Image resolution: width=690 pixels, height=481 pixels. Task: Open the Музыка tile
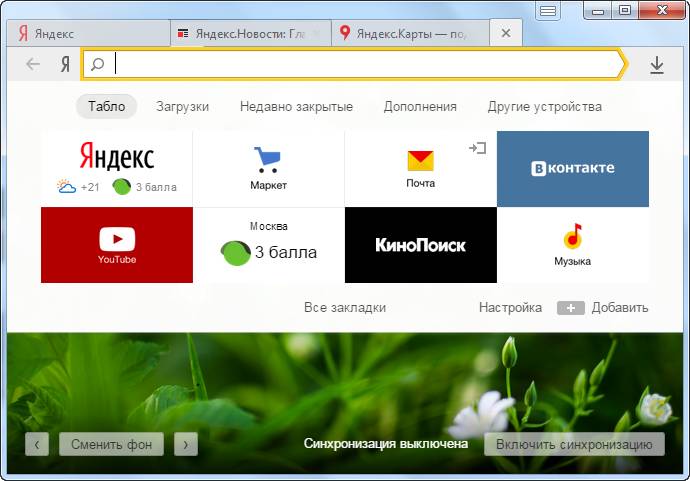[572, 245]
